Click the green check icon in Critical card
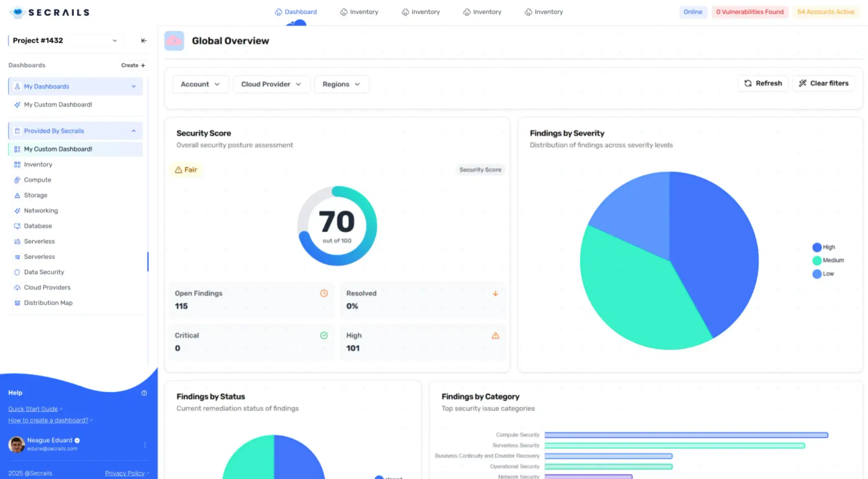868x479 pixels. point(324,335)
